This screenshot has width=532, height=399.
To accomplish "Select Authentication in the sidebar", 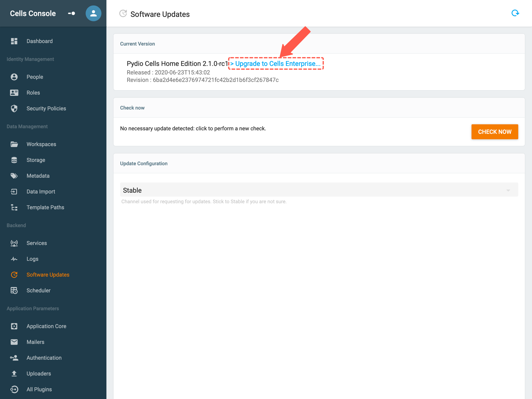I will pos(44,358).
